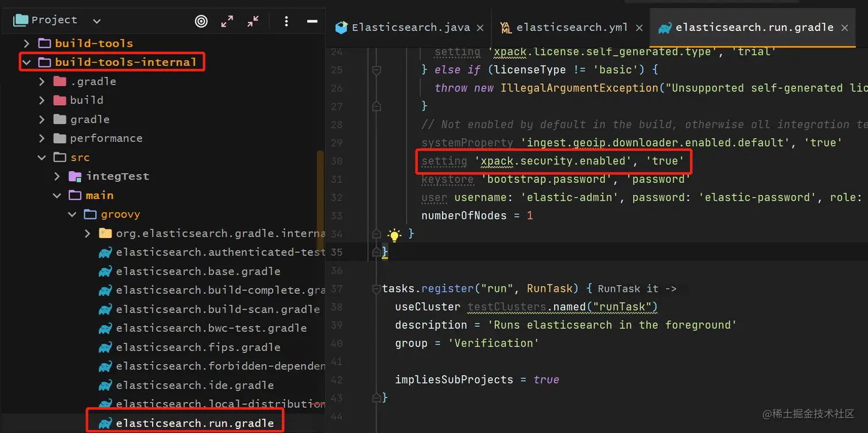Collapse the groovy folder
The image size is (868, 433).
[72, 214]
